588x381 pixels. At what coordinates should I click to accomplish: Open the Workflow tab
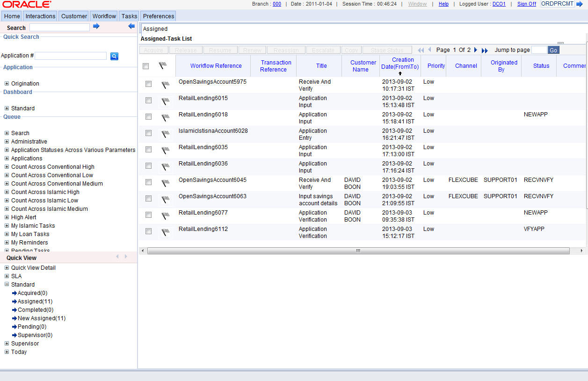coord(104,16)
